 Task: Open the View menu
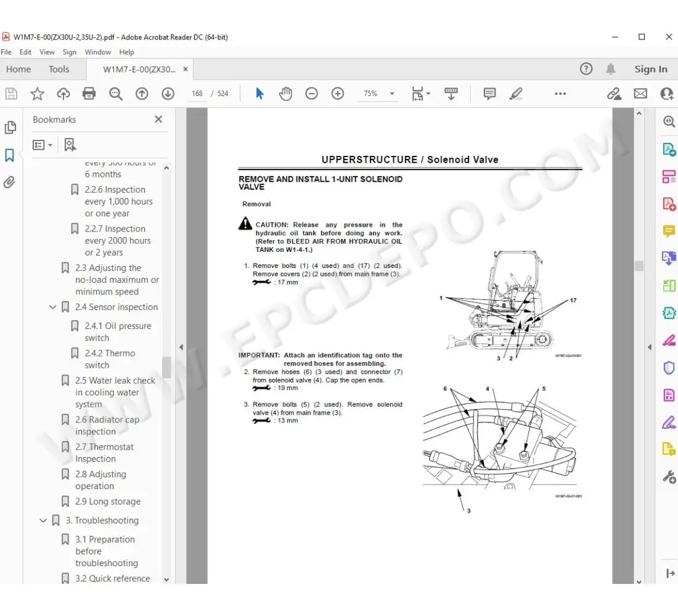[x=47, y=52]
